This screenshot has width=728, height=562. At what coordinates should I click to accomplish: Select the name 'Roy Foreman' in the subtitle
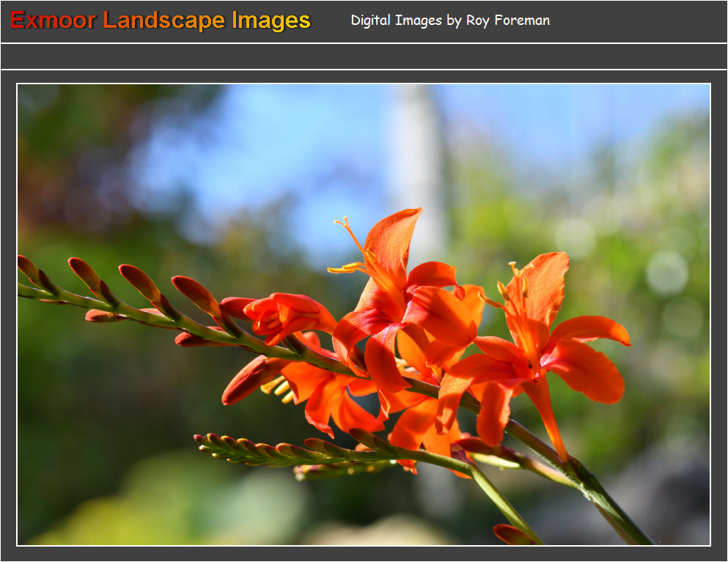[507, 21]
